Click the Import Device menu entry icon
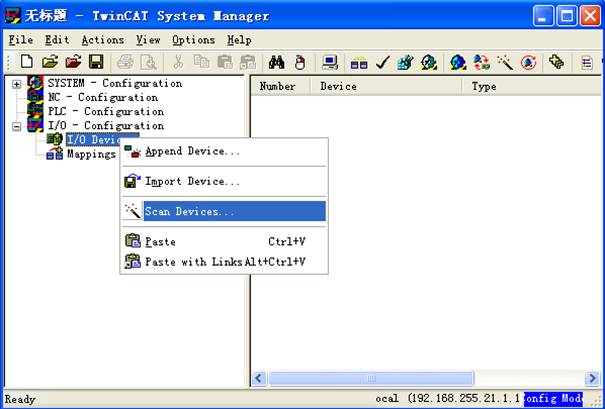 click(x=132, y=182)
